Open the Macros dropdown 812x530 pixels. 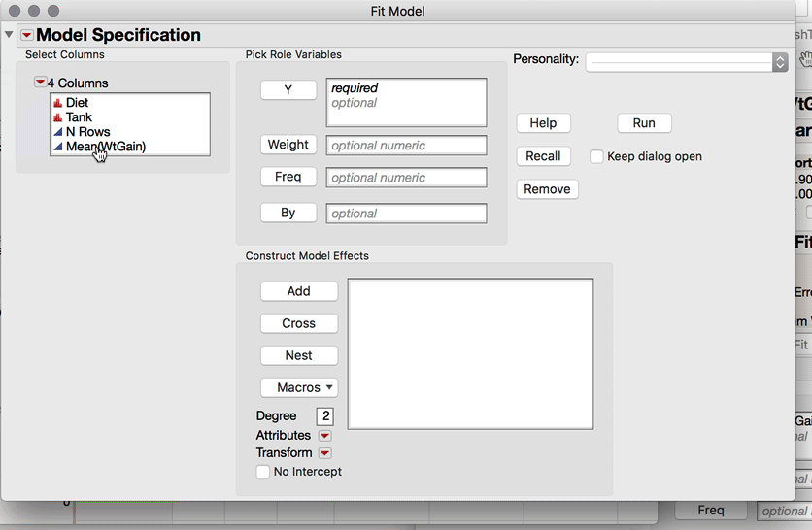tap(299, 387)
